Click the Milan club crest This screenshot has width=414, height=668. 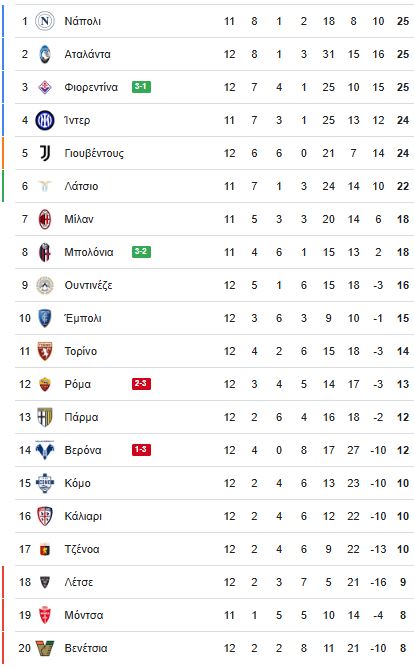[45, 219]
